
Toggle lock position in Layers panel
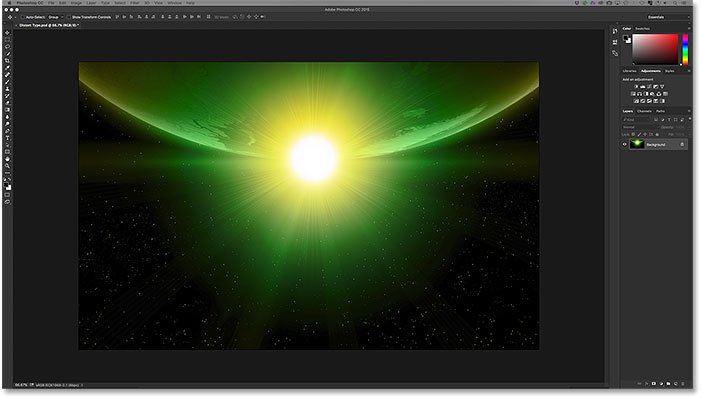tap(645, 134)
